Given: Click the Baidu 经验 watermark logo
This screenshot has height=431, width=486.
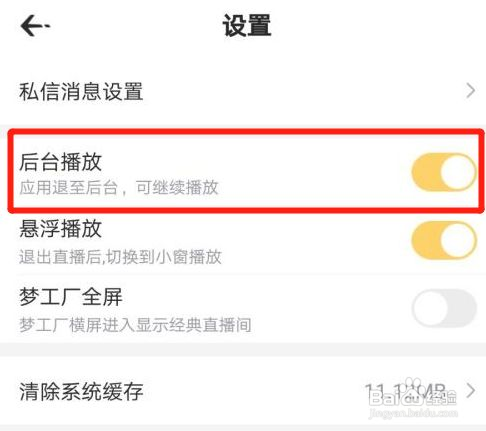Looking at the screenshot, I should click(x=412, y=396).
